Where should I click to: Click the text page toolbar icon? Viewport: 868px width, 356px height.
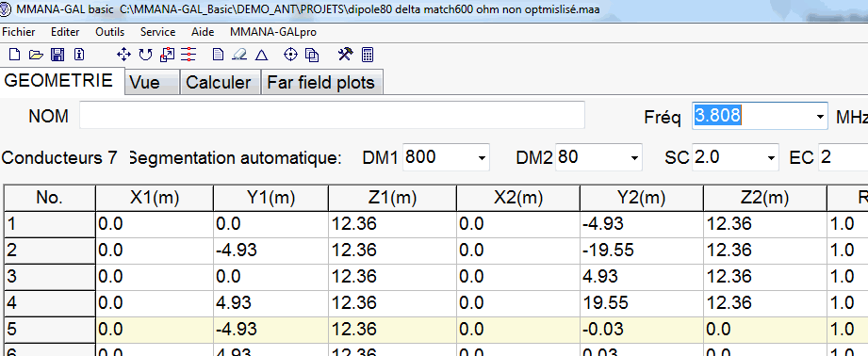coord(219,55)
